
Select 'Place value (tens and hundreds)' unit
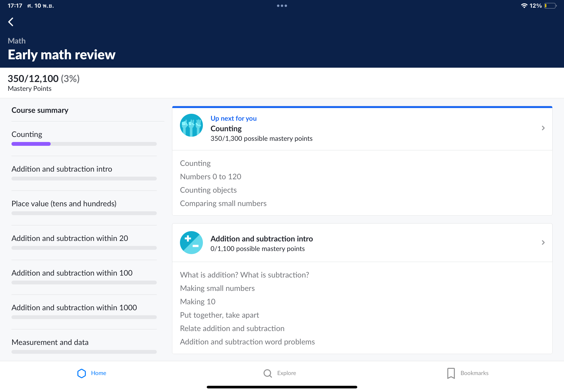[64, 204]
